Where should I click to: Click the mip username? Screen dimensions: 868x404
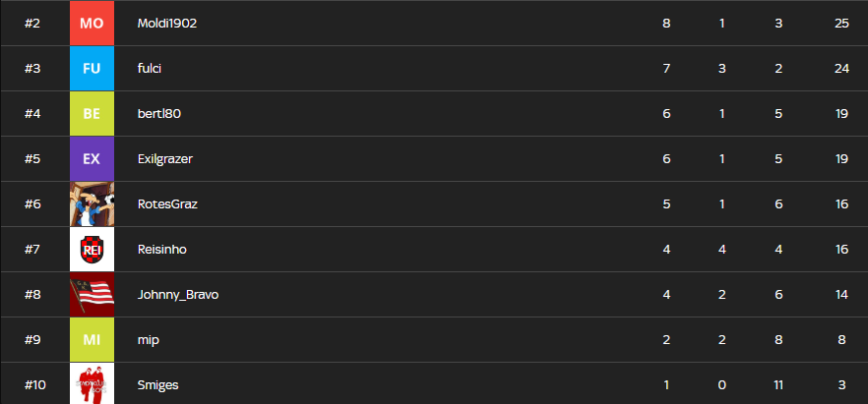(x=148, y=339)
